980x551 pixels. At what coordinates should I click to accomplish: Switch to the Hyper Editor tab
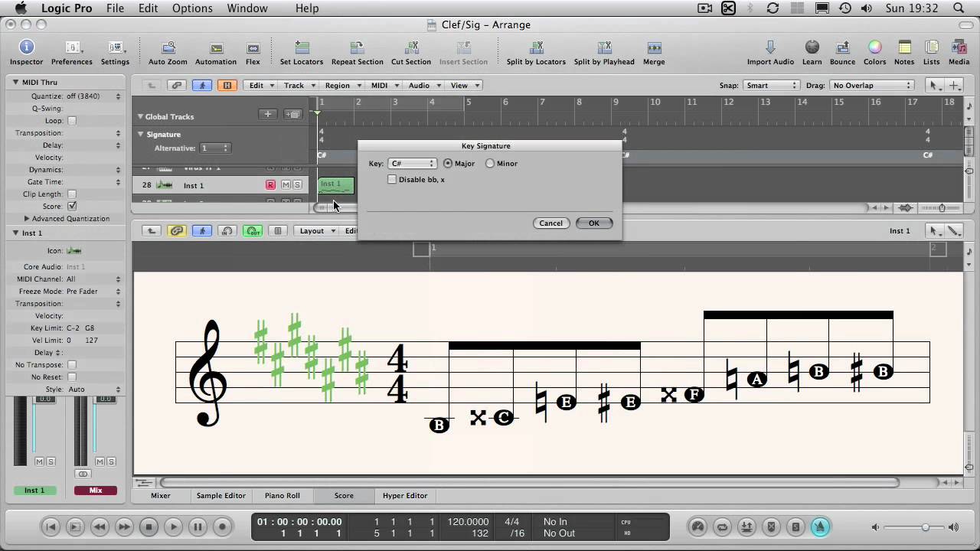(405, 496)
